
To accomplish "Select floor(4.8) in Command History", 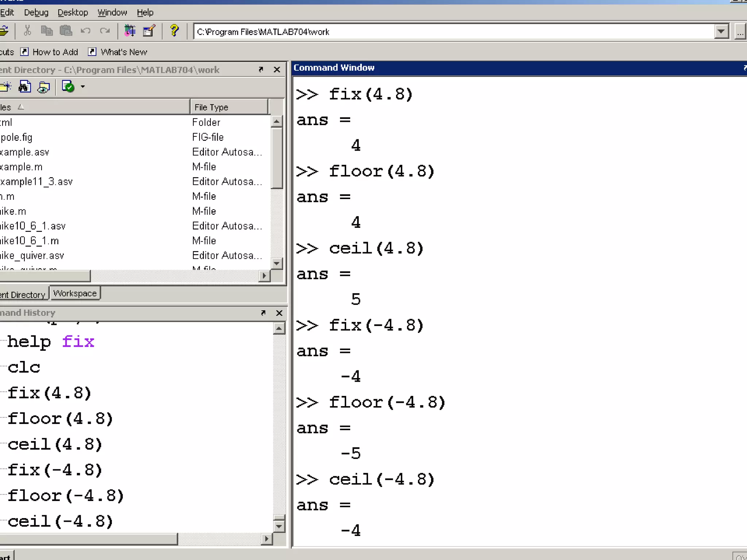I will 60,419.
